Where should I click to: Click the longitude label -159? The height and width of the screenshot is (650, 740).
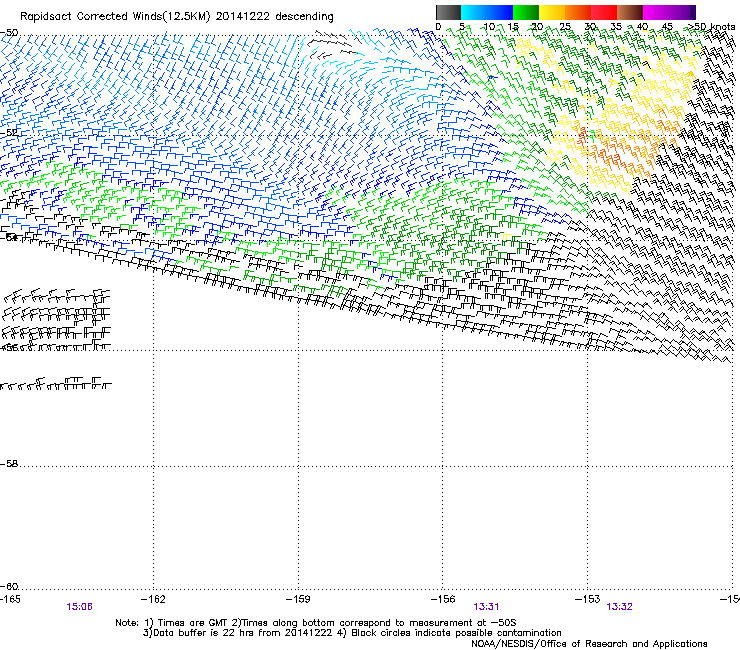click(x=298, y=599)
